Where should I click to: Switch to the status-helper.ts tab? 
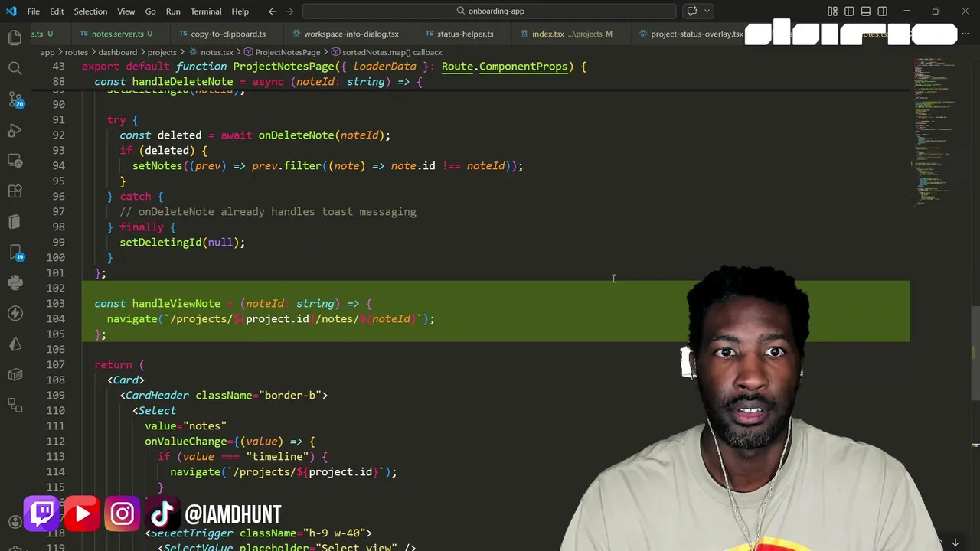coord(465,34)
